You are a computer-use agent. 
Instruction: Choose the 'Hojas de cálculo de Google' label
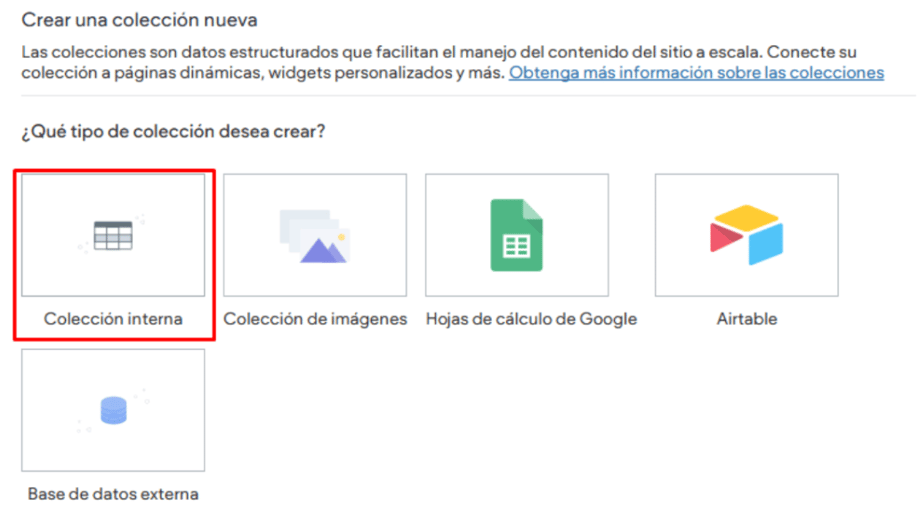click(531, 319)
